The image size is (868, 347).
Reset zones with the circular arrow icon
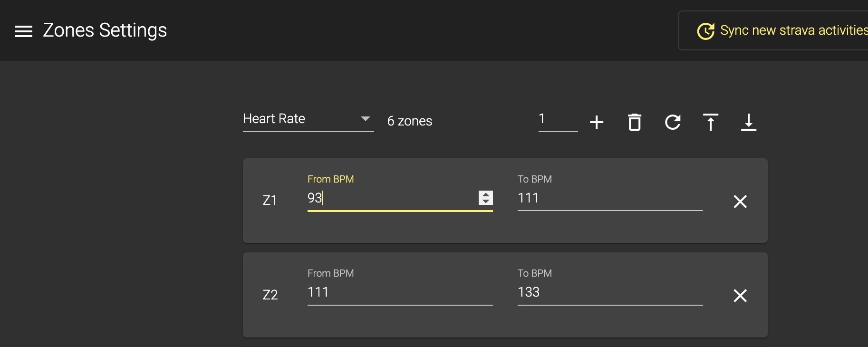pyautogui.click(x=673, y=122)
